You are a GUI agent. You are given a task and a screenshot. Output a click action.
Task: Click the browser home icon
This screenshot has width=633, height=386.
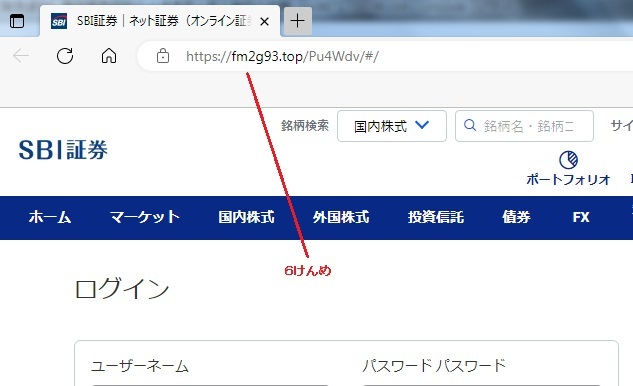click(x=109, y=56)
